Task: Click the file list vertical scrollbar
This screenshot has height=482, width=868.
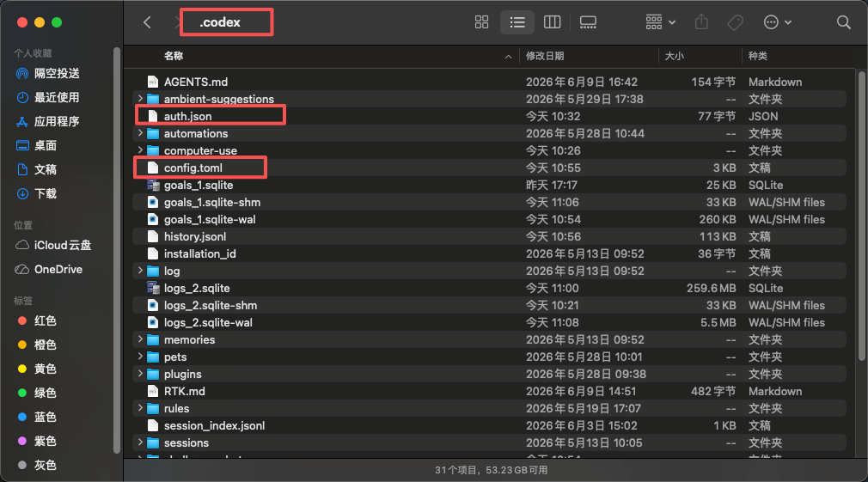Action: click(x=861, y=216)
